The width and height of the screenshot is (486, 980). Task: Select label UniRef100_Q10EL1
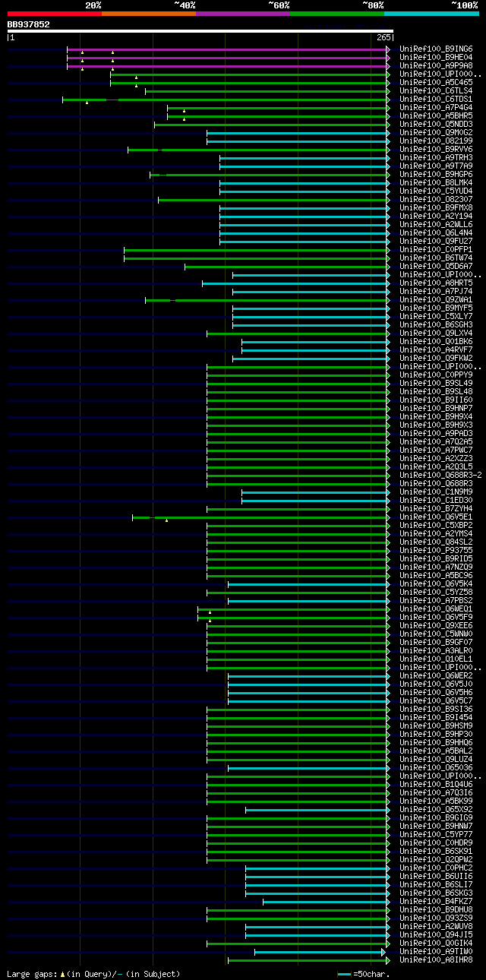coord(436,659)
